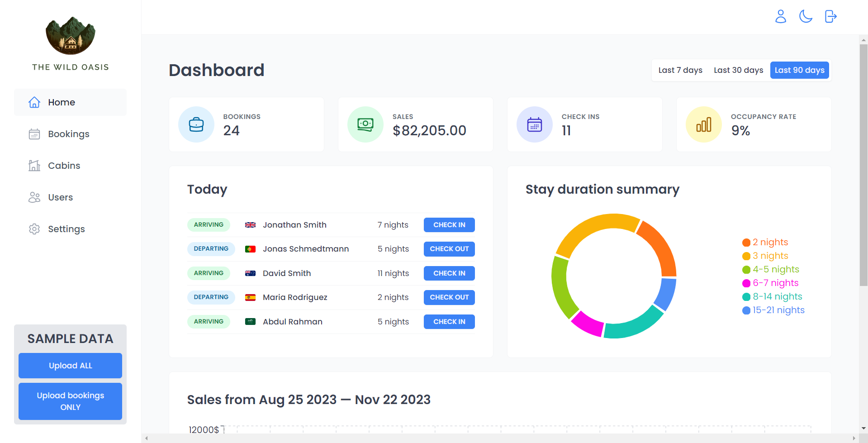The height and width of the screenshot is (443, 868).
Task: Click the 4-5 nights green legend dot
Action: coord(746,270)
